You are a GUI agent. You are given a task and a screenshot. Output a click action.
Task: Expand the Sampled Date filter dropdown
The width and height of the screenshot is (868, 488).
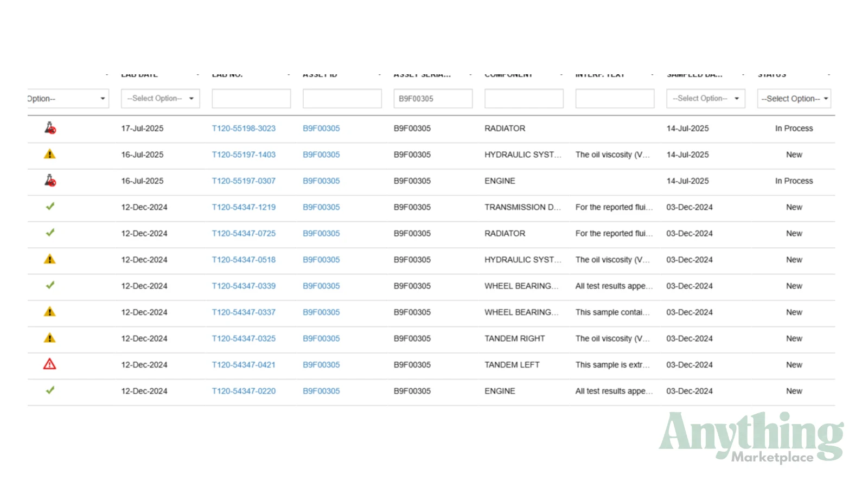pyautogui.click(x=706, y=99)
